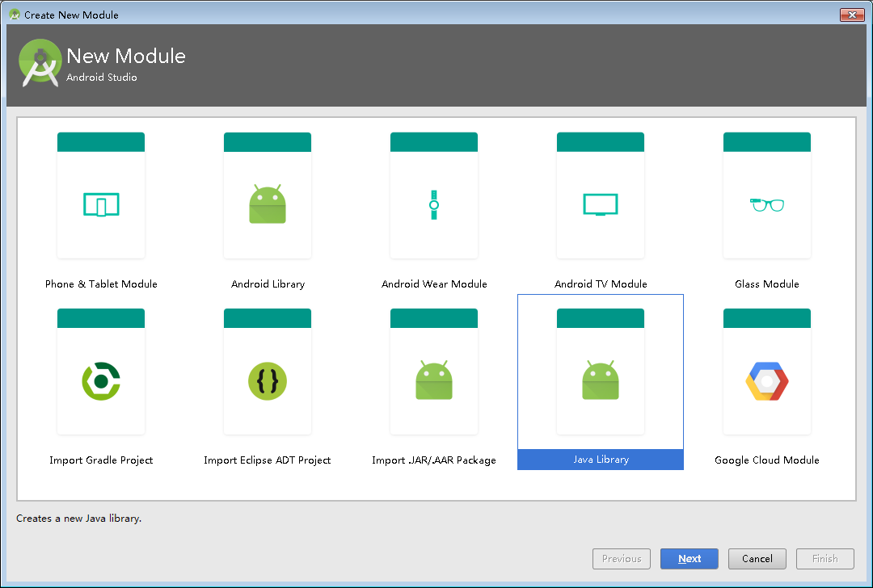This screenshot has width=873, height=588.
Task: Click the 'New Module' heading text
Action: pos(126,56)
